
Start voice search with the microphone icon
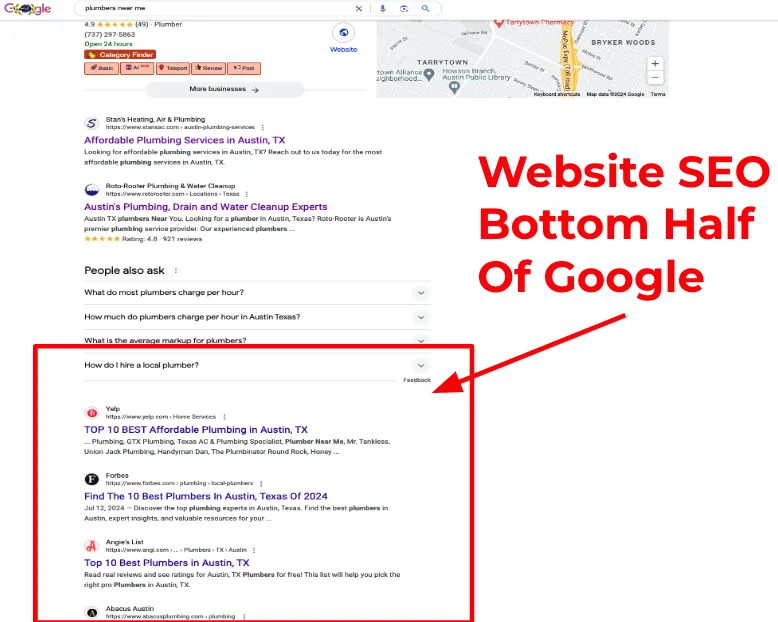click(383, 8)
